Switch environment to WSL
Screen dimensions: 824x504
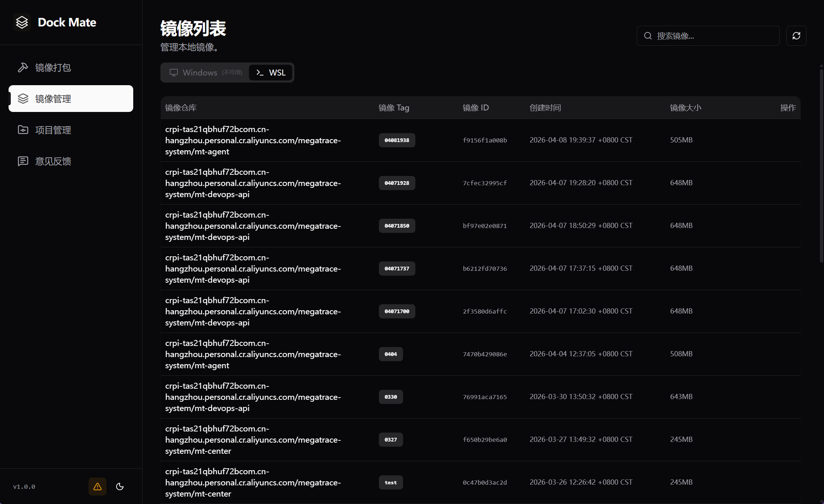click(271, 72)
